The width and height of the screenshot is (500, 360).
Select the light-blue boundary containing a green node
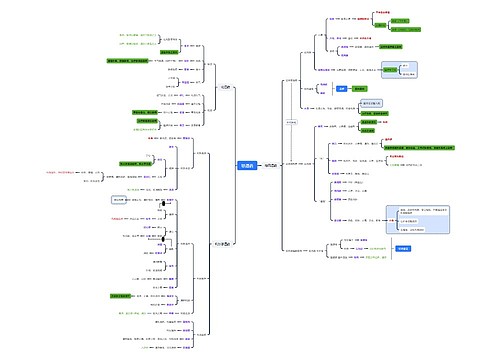pos(399,70)
